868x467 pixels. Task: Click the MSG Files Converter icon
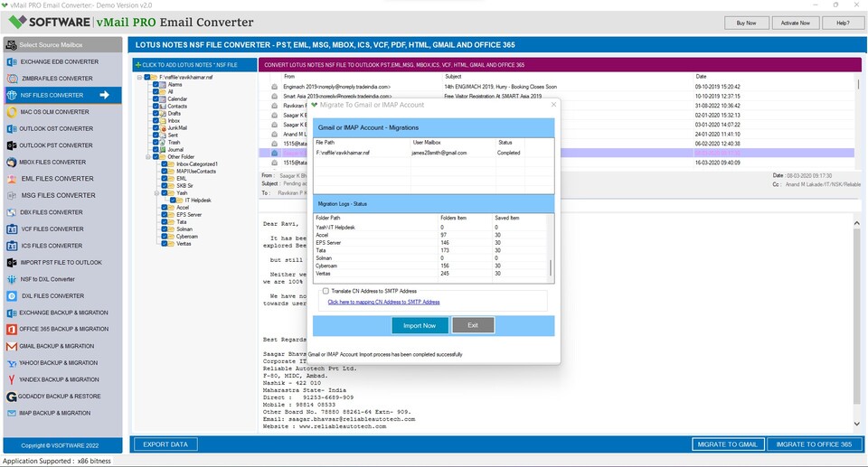pos(12,195)
